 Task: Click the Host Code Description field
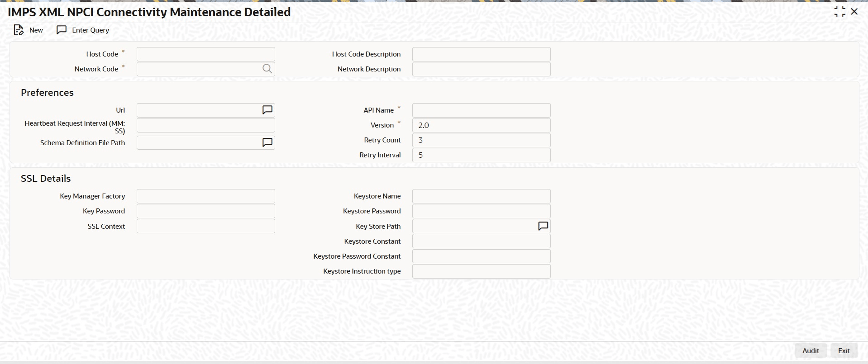click(x=482, y=54)
